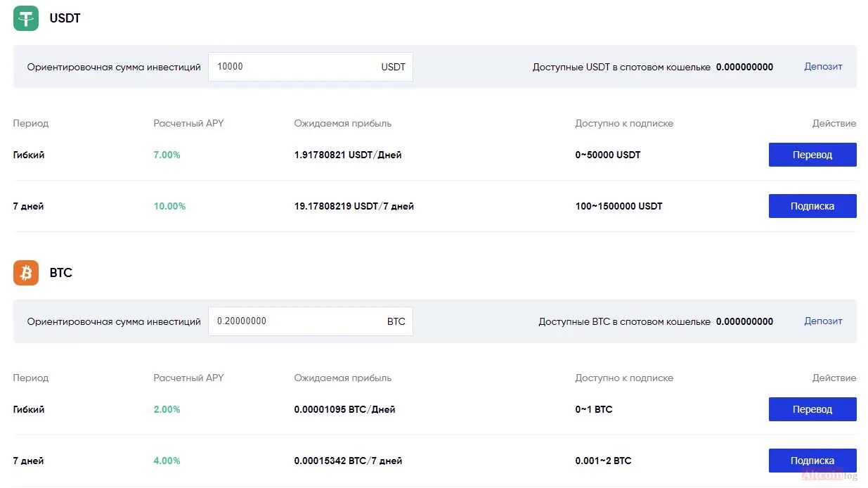The image size is (868, 488).
Task: Click the 0.00015342 BTC/7 дней profit value
Action: tap(348, 461)
